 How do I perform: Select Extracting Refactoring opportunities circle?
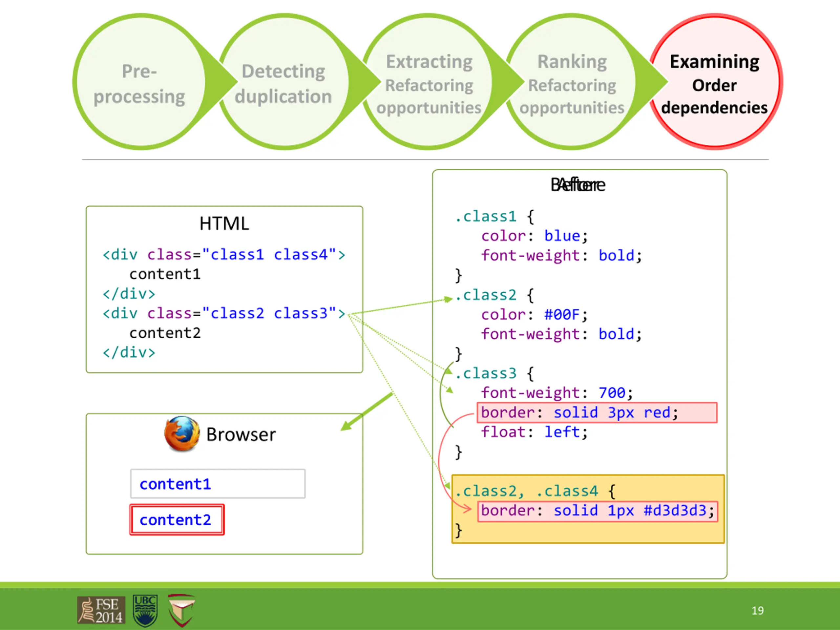pos(428,82)
